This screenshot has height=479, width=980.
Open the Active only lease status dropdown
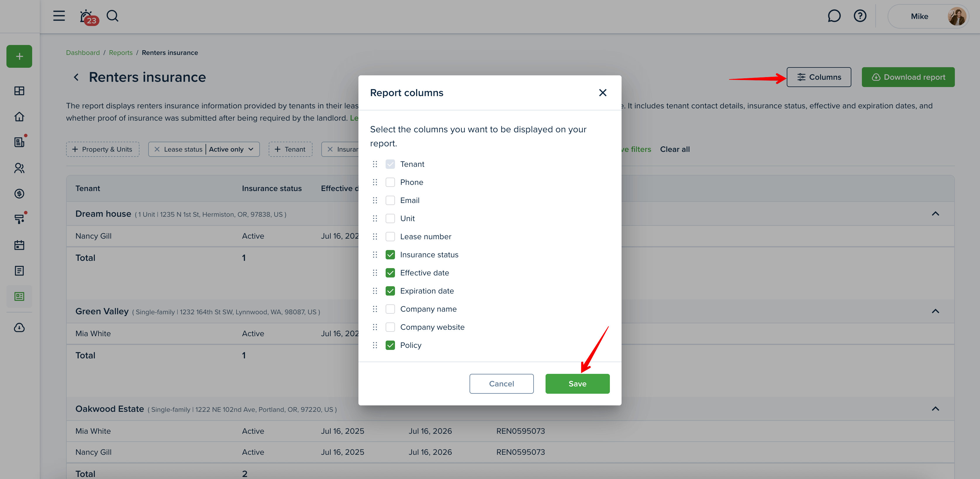click(x=231, y=150)
